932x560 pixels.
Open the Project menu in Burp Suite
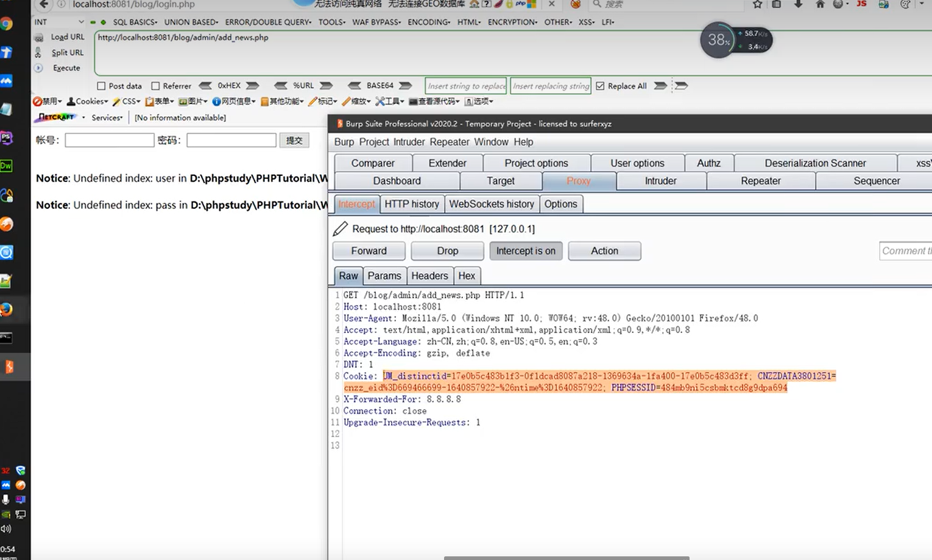click(x=374, y=142)
